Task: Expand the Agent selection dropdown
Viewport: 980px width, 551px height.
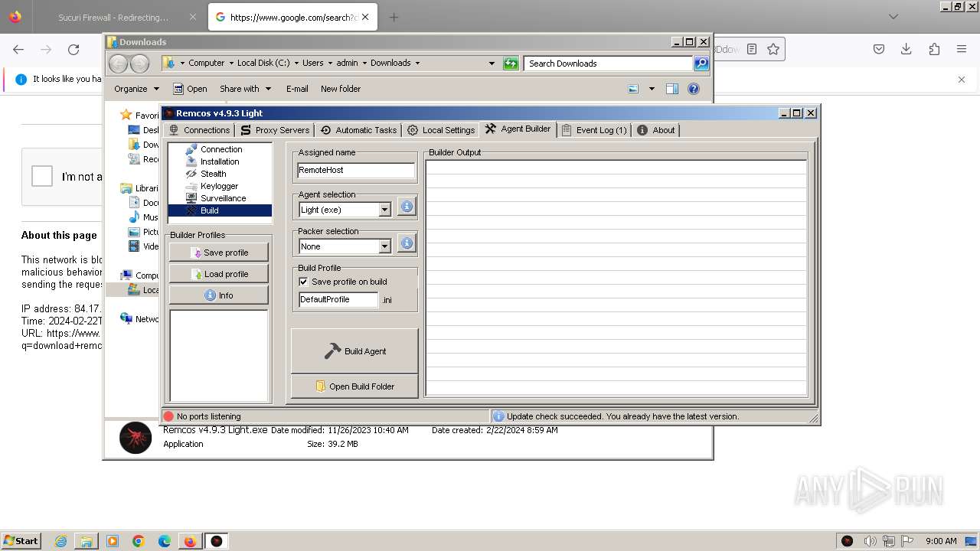Action: coord(384,210)
